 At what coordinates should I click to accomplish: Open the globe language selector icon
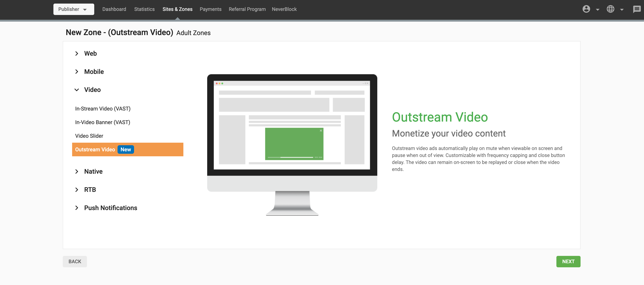coord(610,9)
